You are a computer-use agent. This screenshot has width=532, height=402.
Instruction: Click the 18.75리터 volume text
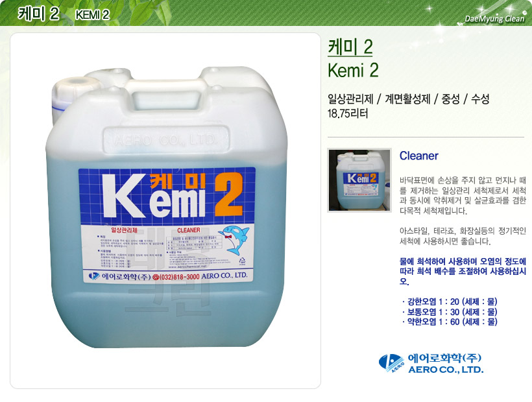point(348,113)
